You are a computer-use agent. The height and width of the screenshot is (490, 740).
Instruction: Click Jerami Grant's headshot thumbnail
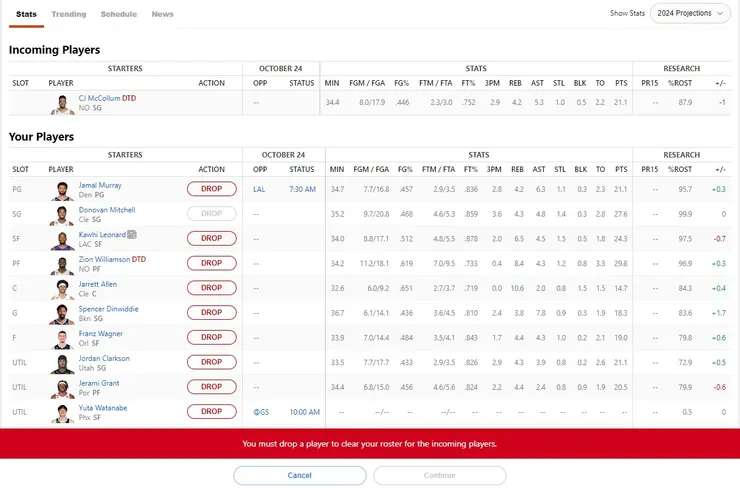point(62,389)
